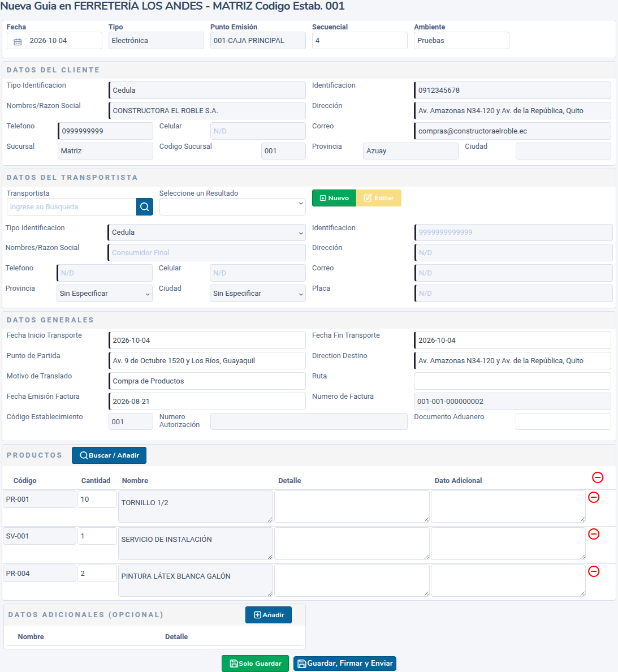Click the Fecha Inicio Transporte field

pyautogui.click(x=208, y=341)
